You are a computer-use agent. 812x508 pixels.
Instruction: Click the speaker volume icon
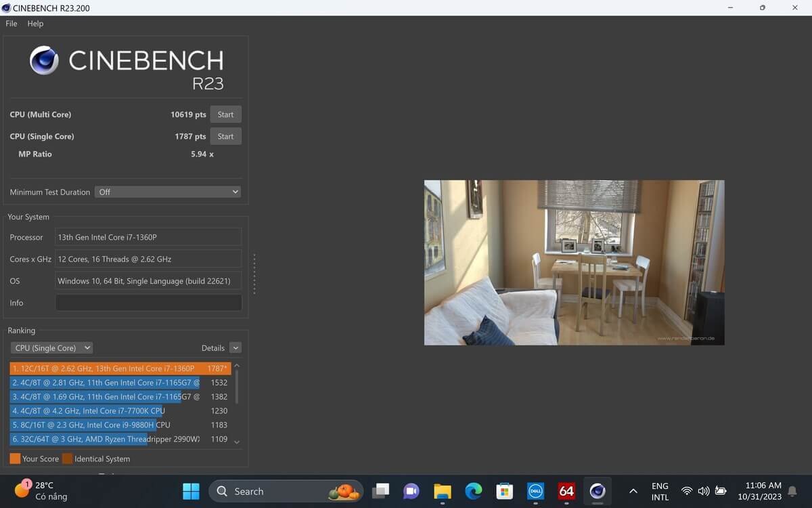coord(704,491)
